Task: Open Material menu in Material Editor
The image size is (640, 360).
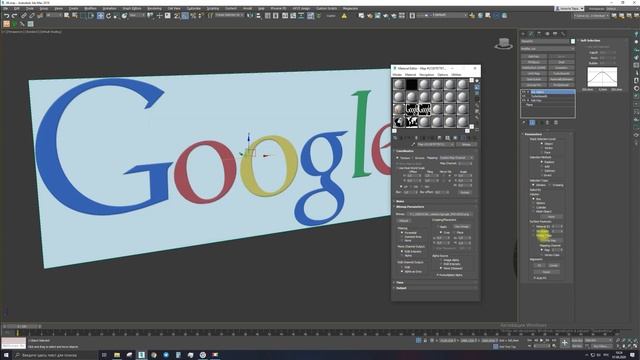Action: [410, 75]
